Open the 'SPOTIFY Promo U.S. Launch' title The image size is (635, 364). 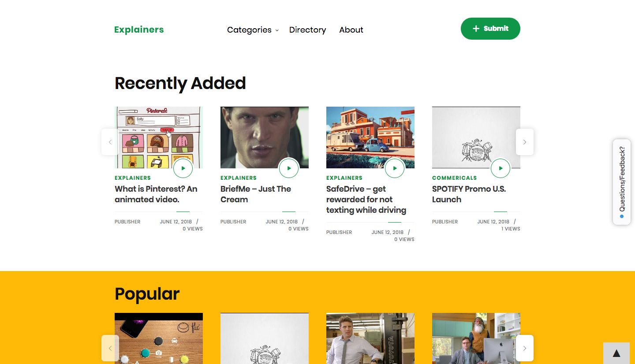(x=469, y=194)
